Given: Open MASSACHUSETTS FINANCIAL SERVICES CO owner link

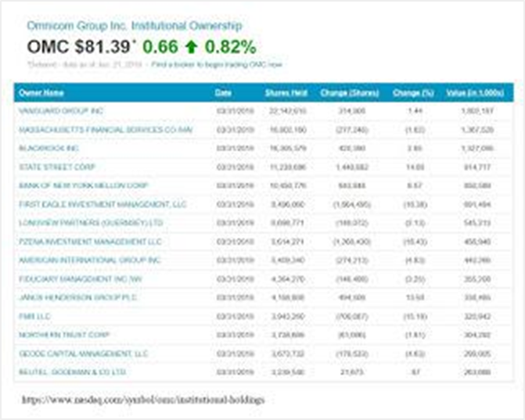Looking at the screenshot, I should point(106,130).
